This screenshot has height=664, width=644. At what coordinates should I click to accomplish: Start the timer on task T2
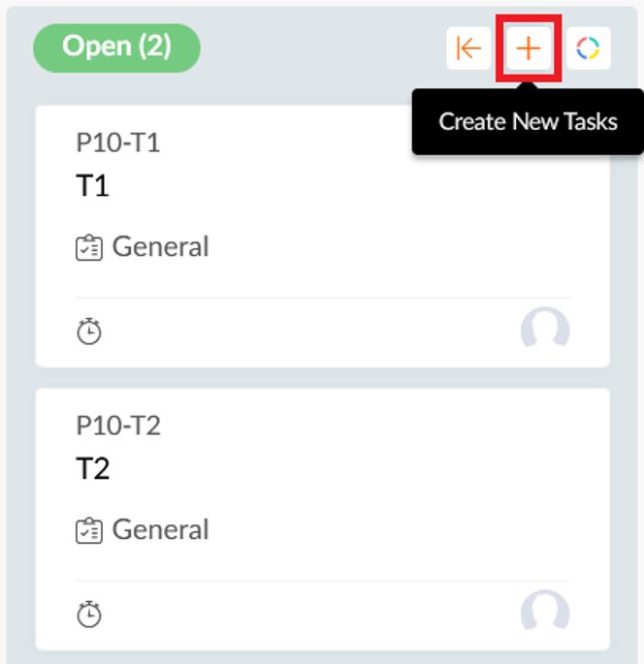[89, 615]
